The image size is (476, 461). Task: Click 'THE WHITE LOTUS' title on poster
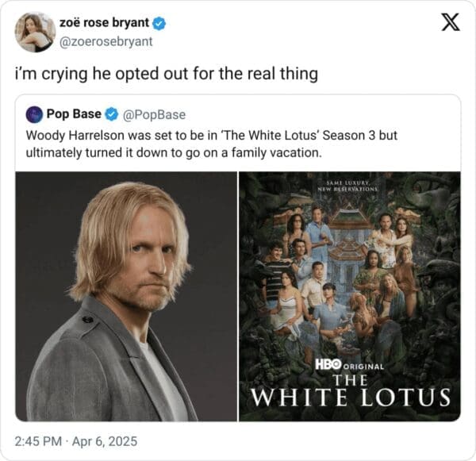(349, 389)
